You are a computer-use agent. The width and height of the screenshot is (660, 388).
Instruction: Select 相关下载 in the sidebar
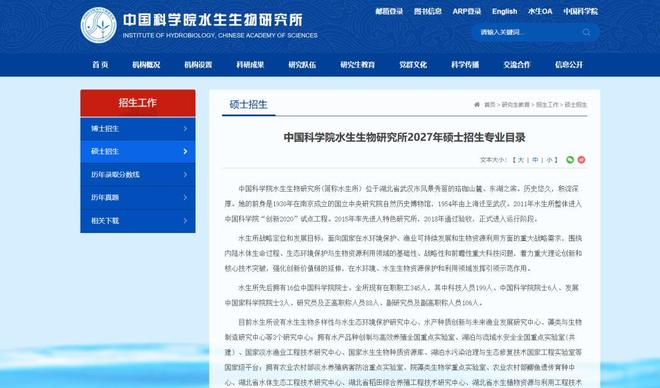point(138,221)
